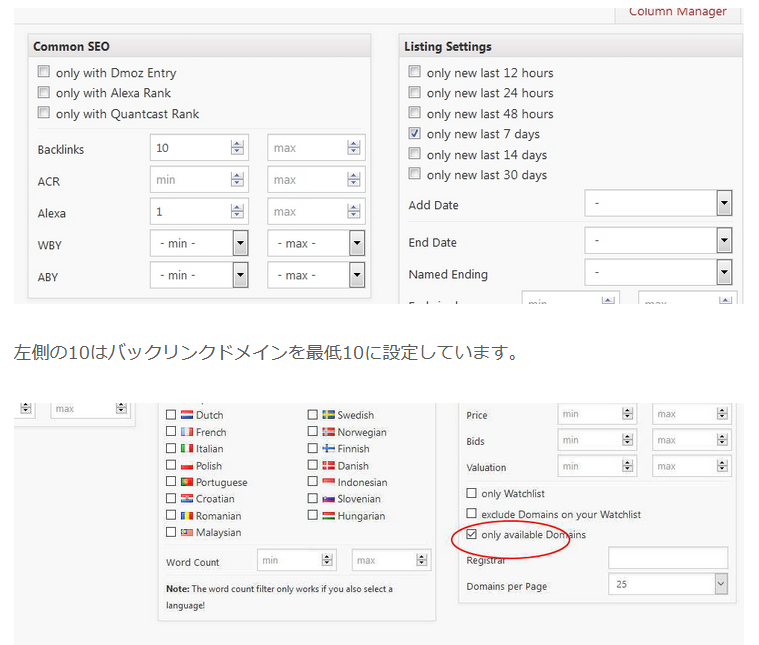Click the Alexa min input field
Image resolution: width=759 pixels, height=645 pixels.
point(189,212)
